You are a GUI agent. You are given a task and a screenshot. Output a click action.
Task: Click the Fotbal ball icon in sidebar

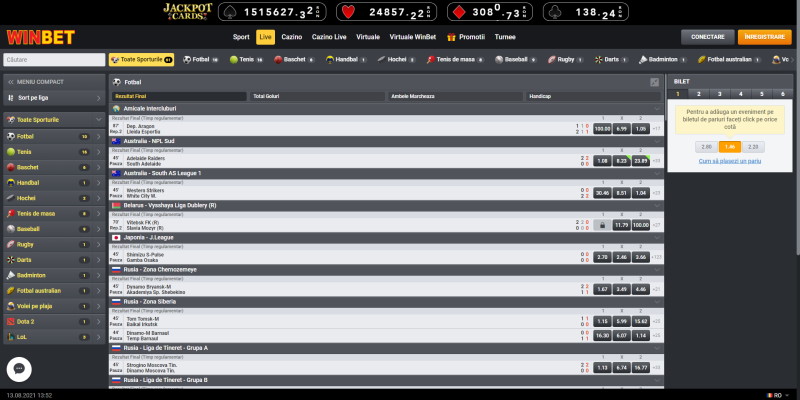click(11, 137)
